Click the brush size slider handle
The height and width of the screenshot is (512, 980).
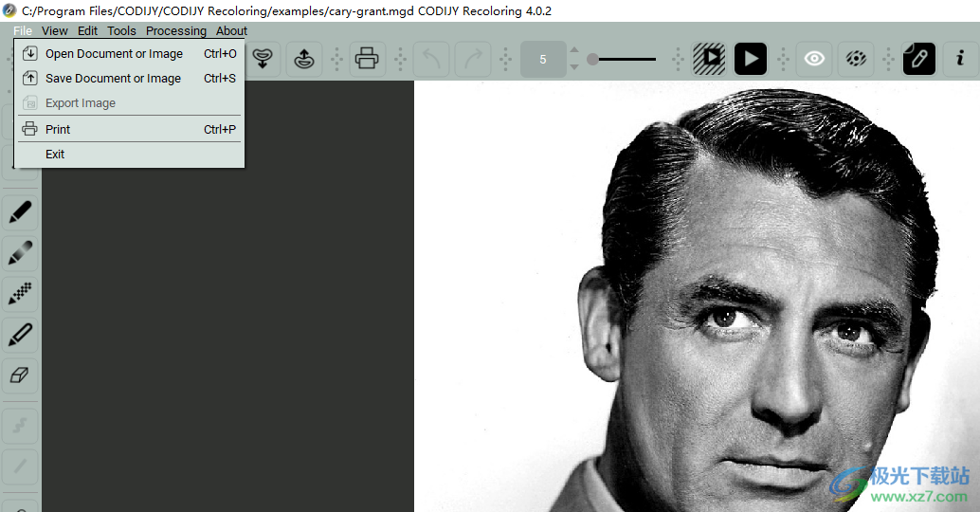tap(592, 59)
